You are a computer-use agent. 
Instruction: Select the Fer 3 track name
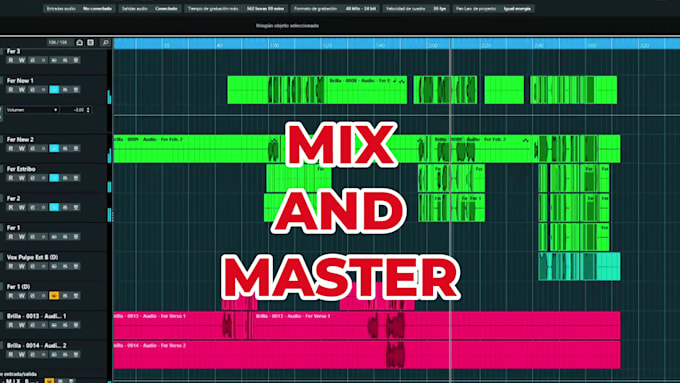13,51
